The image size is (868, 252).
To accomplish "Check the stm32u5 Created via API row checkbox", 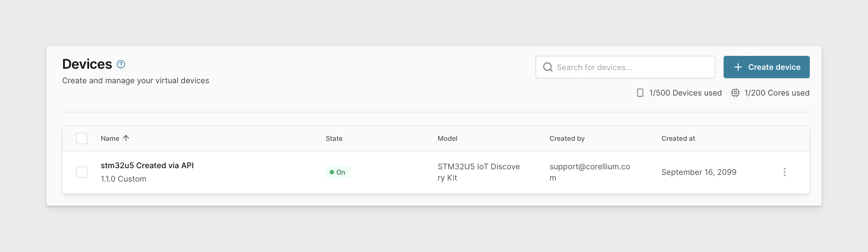I will pos(81,172).
